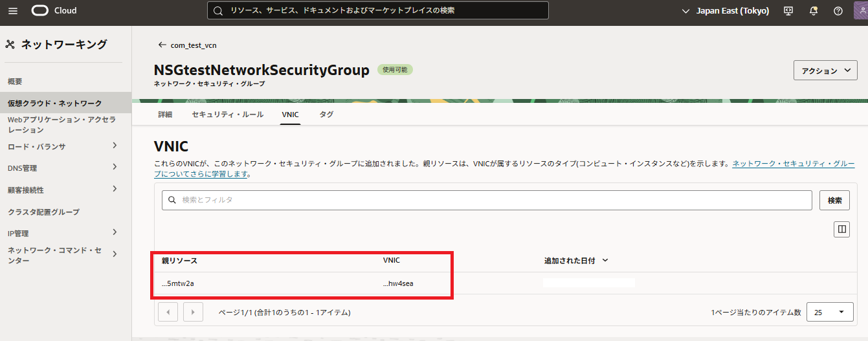Open the notifications bell
Screen dimensions: 868x341
[814, 11]
